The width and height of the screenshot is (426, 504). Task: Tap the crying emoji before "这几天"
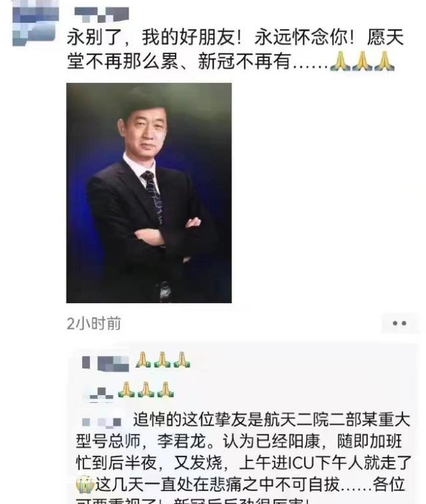pos(85,484)
